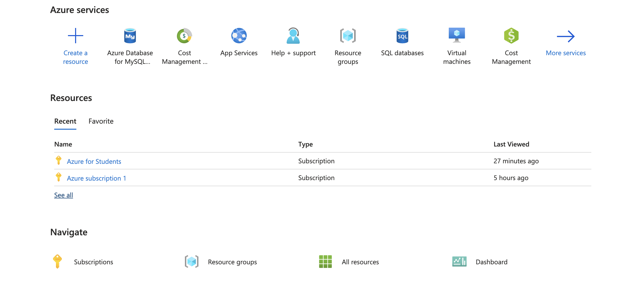Click the Subscription type cell for Azure subscription 1

point(316,178)
